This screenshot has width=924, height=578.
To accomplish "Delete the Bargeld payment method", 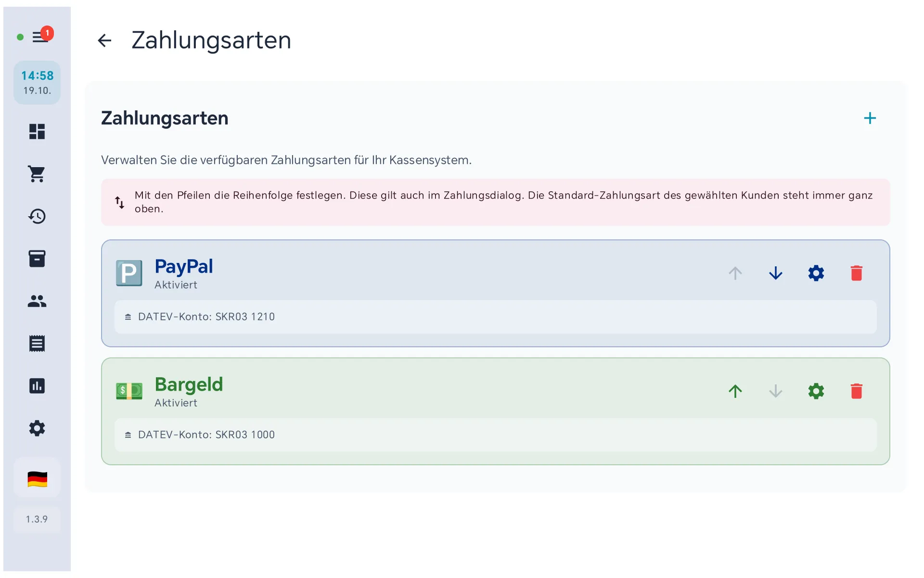I will 857,391.
